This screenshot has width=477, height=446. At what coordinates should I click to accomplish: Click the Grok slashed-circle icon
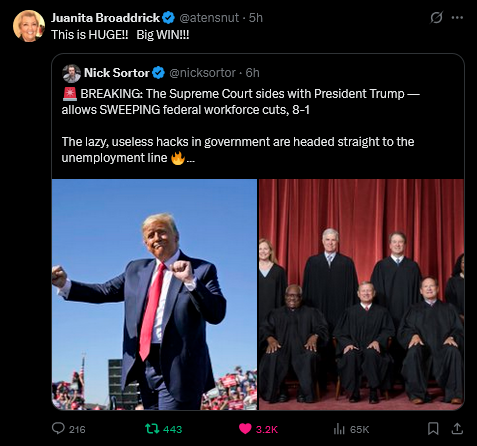[436, 18]
